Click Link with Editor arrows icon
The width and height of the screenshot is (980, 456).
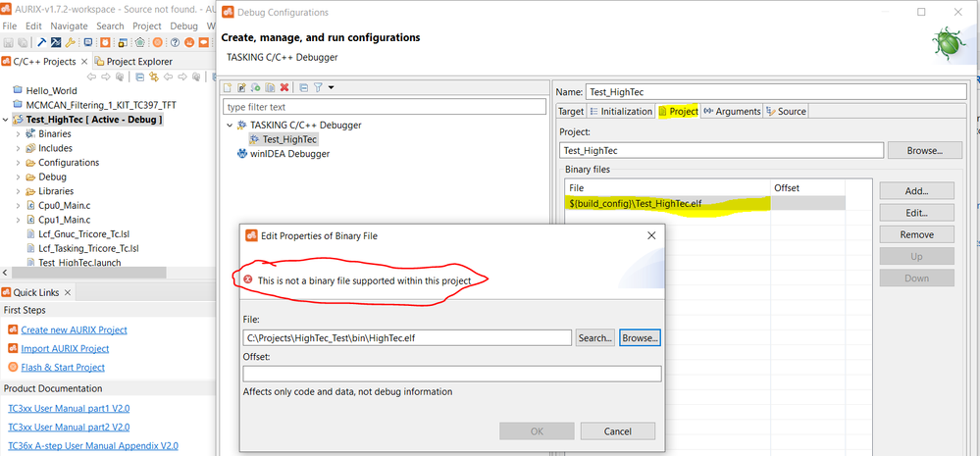point(154,76)
